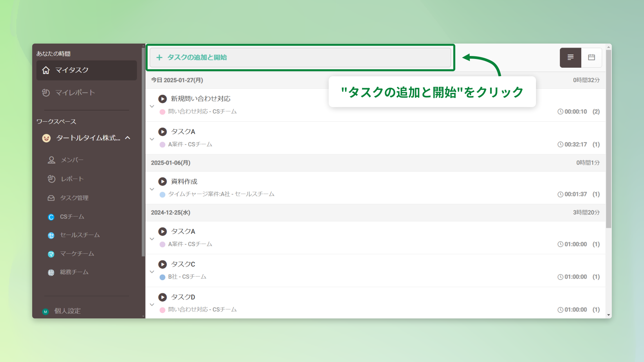
Task: Open 個人設定 at the sidebar bottom
Action: point(67,311)
